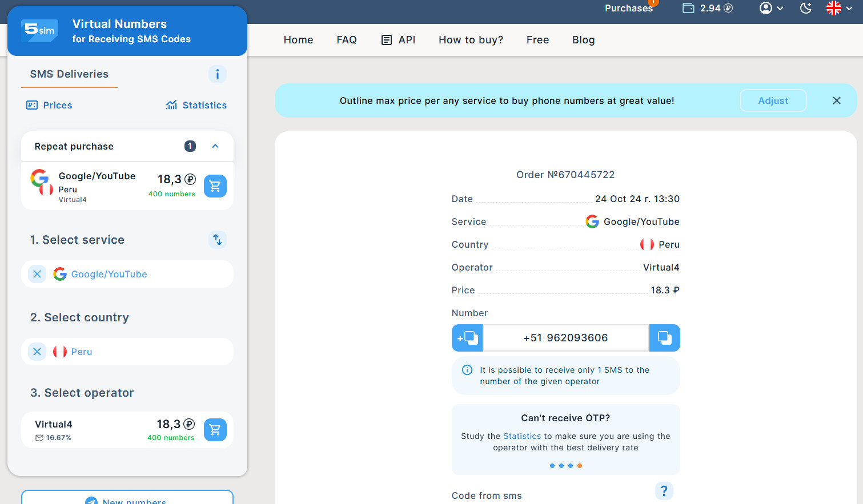Click the 1 SMS info icon
Image resolution: width=863 pixels, height=504 pixels.
click(467, 370)
